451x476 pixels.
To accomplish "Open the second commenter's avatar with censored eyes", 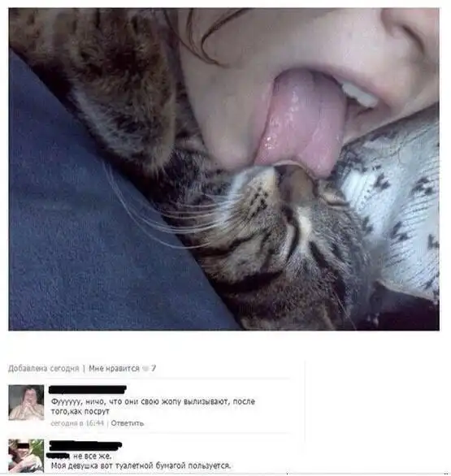I will pyautogui.click(x=26, y=456).
